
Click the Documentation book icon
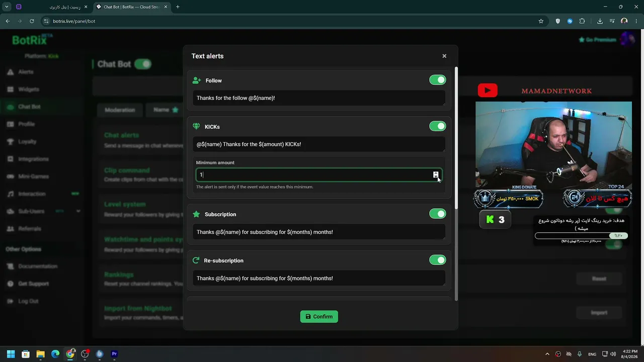[10, 266]
